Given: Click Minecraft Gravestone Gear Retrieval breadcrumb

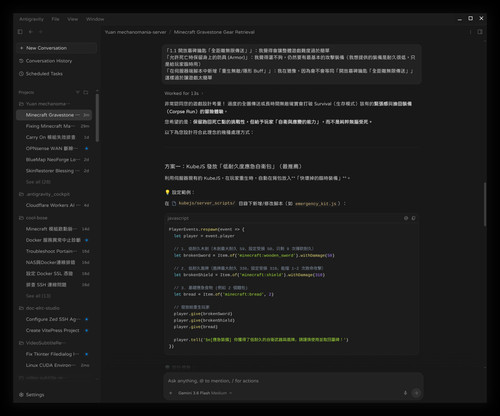Looking at the screenshot, I should (x=214, y=32).
